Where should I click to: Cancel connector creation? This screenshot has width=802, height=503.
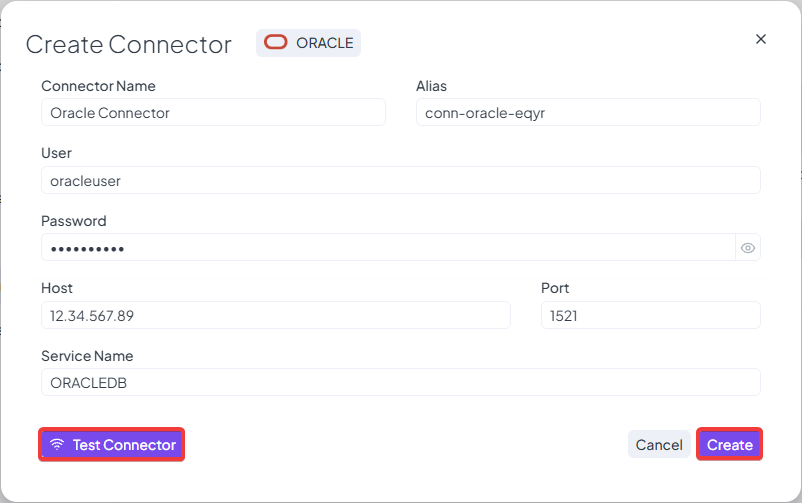[659, 445]
